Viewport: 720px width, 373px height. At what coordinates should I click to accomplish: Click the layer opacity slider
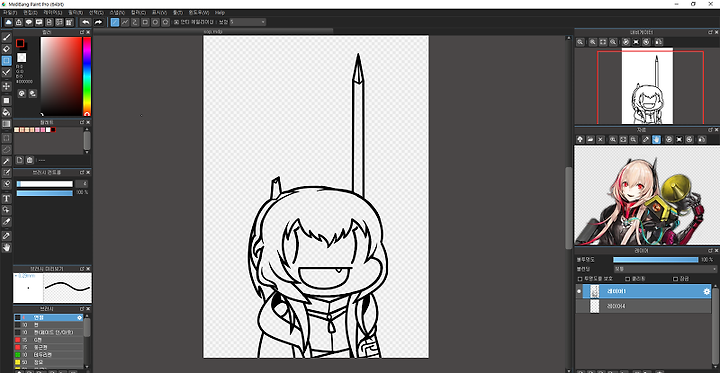656,260
